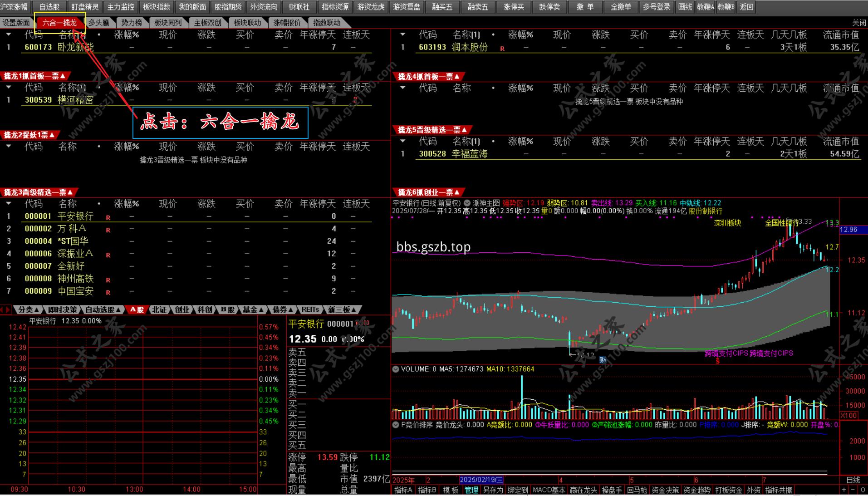The height and width of the screenshot is (496, 868).
Task: Select the 赢在龙头 indicator tab
Action: point(583,490)
